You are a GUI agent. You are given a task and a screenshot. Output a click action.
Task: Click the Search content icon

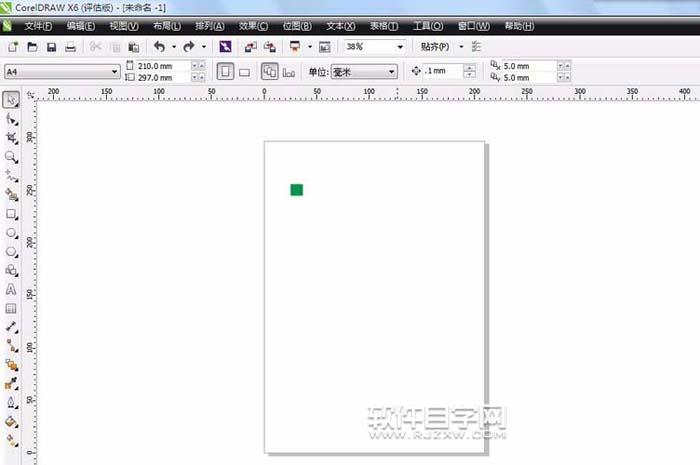click(x=225, y=46)
